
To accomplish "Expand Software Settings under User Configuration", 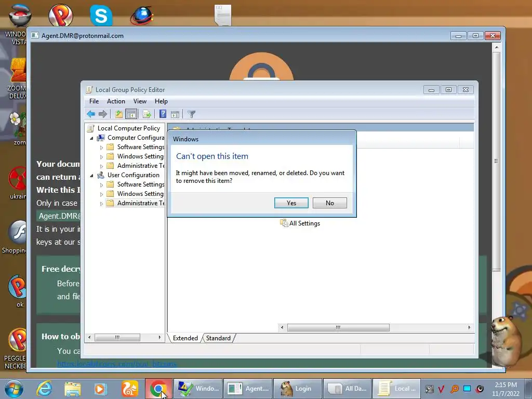I will [x=101, y=185].
